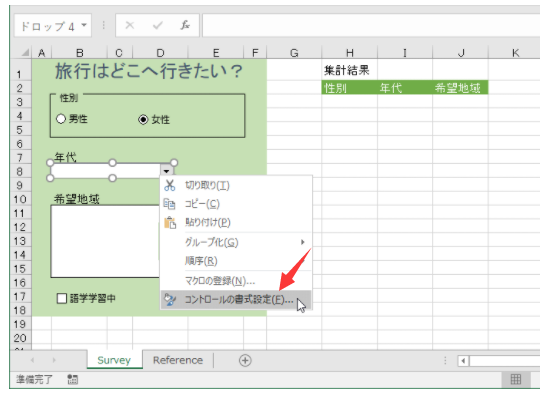Toggle the 語学学習中 checkbox
The height and width of the screenshot is (394, 545).
tap(62, 298)
